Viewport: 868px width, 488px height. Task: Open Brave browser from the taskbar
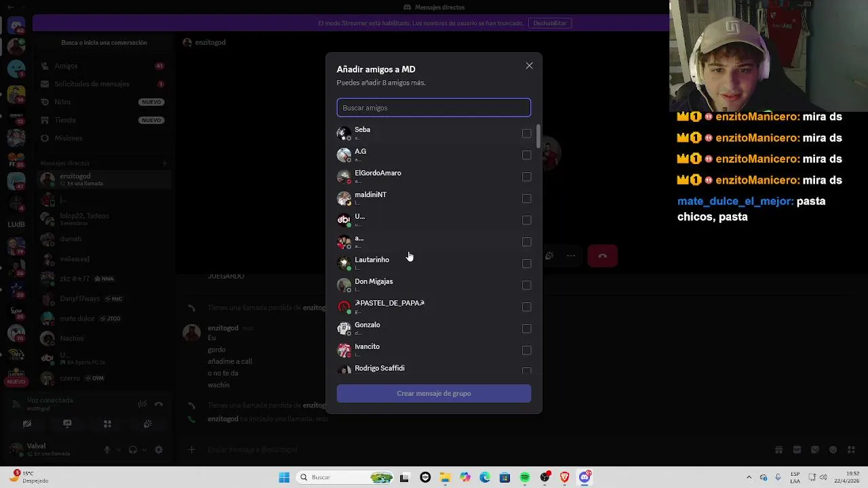click(564, 477)
